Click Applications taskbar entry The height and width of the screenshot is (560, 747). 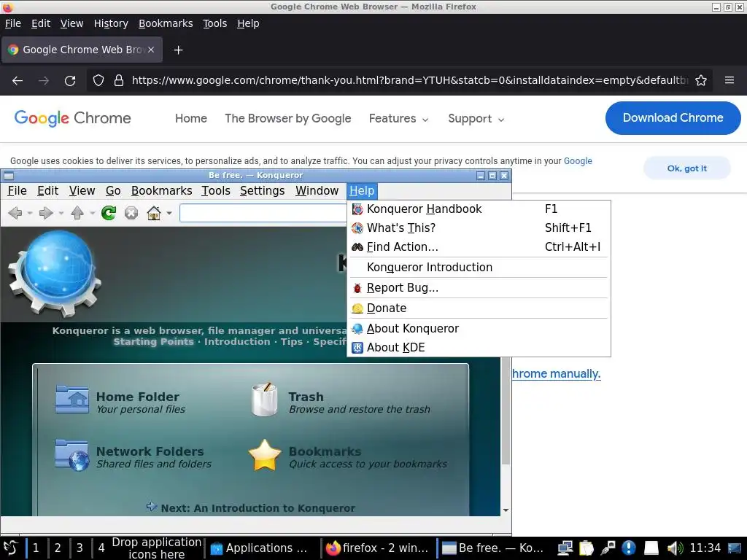[x=262, y=548]
